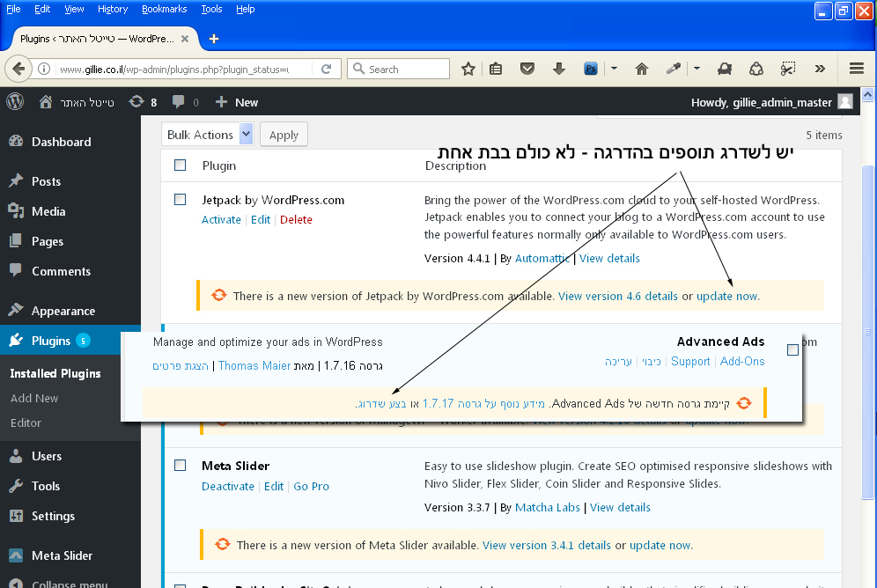The image size is (877, 588).
Task: Save page to Pocket icon
Action: [527, 69]
